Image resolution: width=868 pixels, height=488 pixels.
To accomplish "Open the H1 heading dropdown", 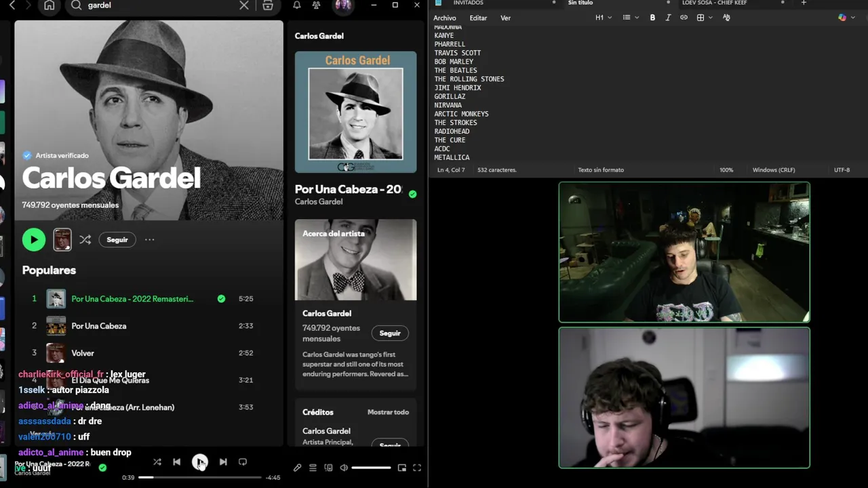I will (x=604, y=18).
